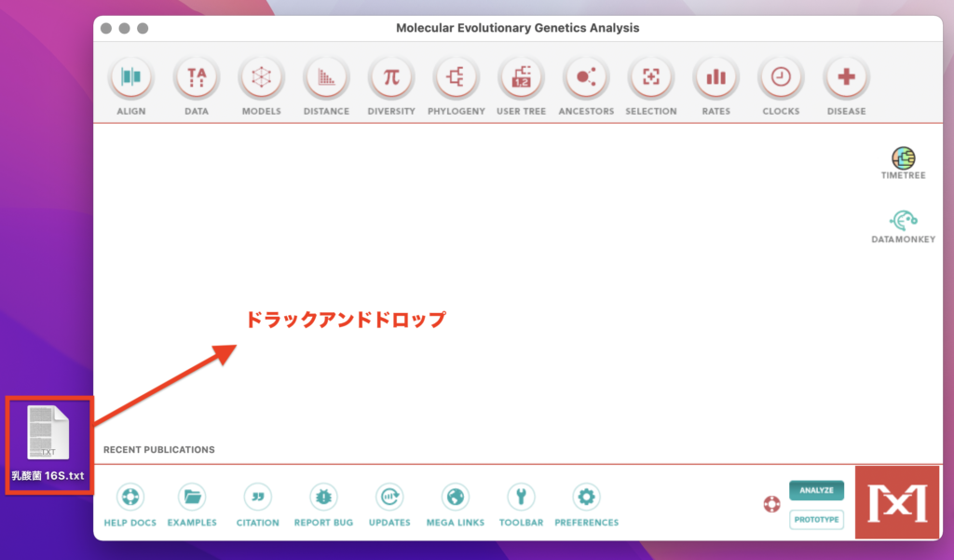Open the DISEASE plus icon
This screenshot has width=954, height=560.
click(x=846, y=77)
